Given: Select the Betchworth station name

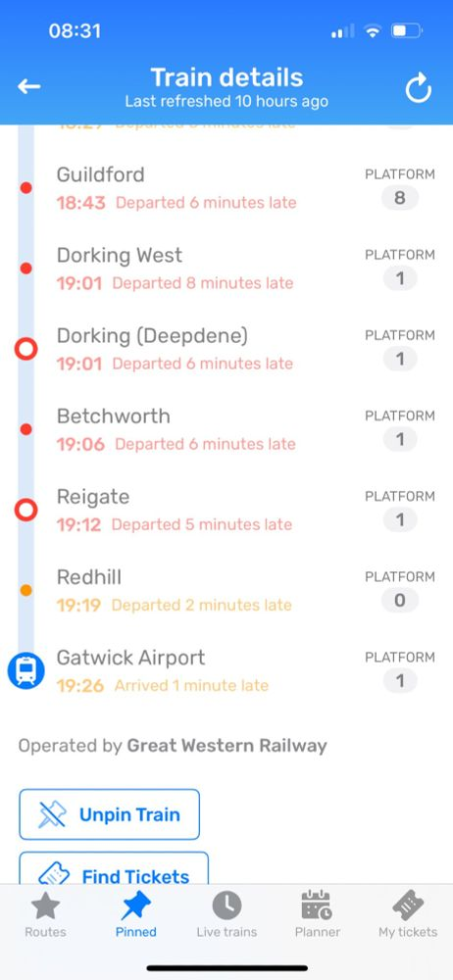Looking at the screenshot, I should click(x=114, y=416).
